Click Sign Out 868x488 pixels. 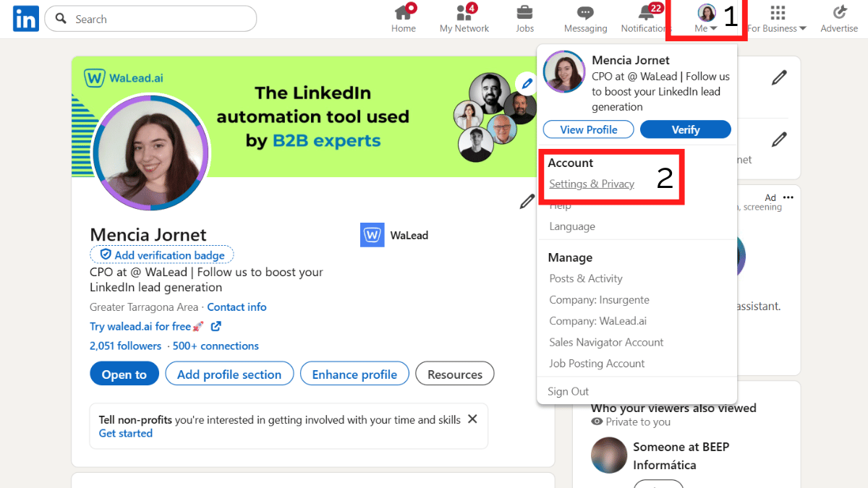pos(569,391)
